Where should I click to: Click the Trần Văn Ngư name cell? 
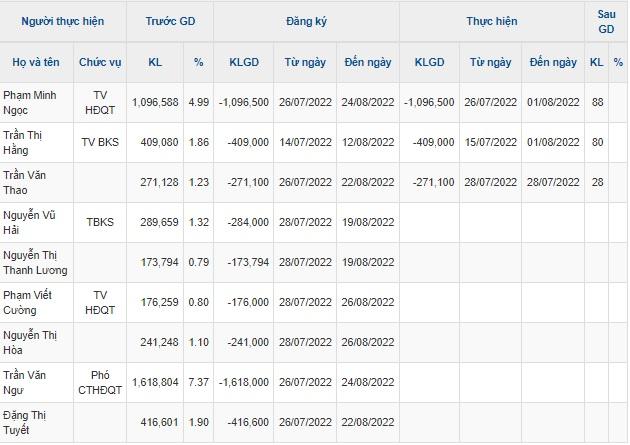coord(38,382)
